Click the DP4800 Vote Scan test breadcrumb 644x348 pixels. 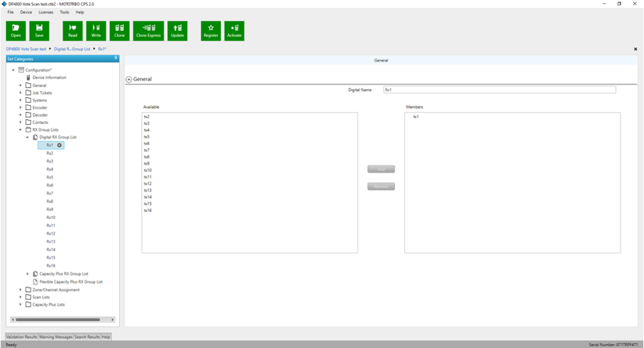click(x=26, y=49)
